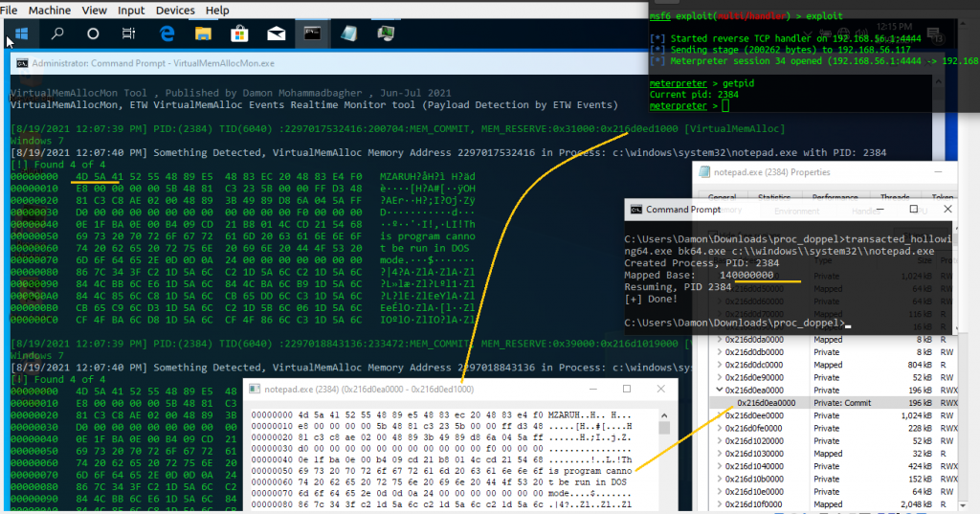The image size is (980, 514).
Task: Click 'Current pid: 2384' in meterpreter output
Action: coord(694,95)
